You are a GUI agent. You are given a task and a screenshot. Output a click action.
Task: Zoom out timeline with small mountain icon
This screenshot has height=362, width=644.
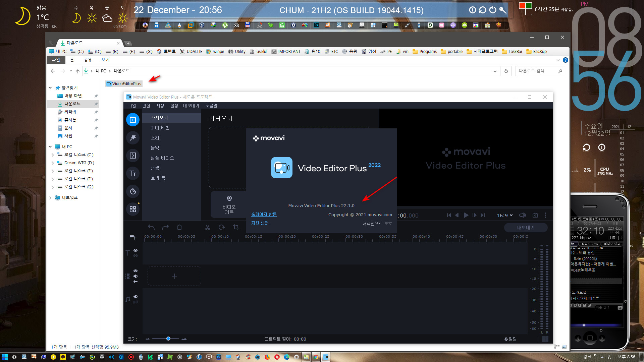(148, 339)
